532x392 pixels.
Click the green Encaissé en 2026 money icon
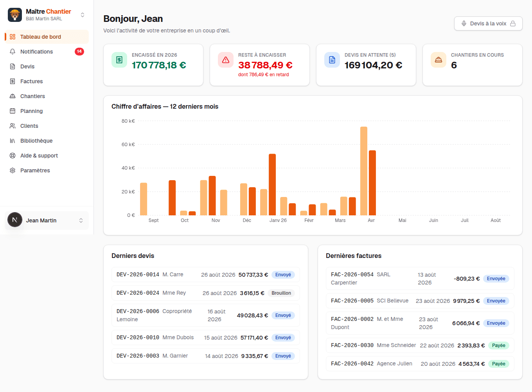119,60
